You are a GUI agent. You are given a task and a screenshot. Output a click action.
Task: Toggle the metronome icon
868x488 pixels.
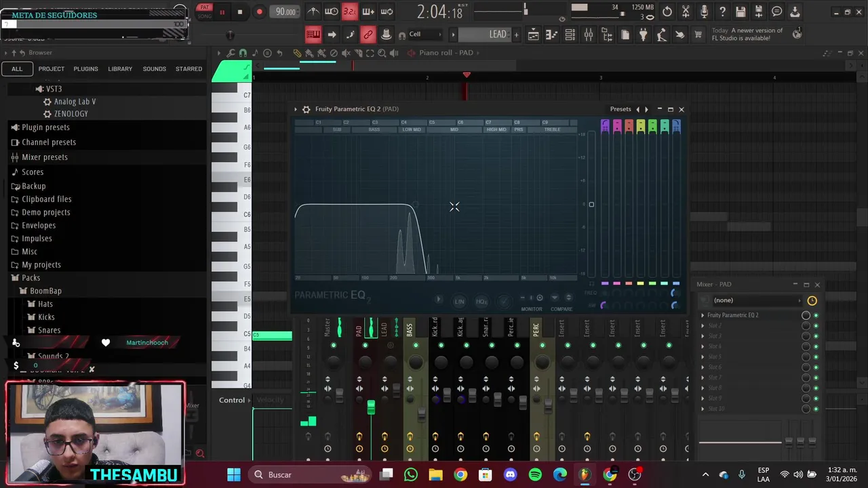tap(313, 12)
